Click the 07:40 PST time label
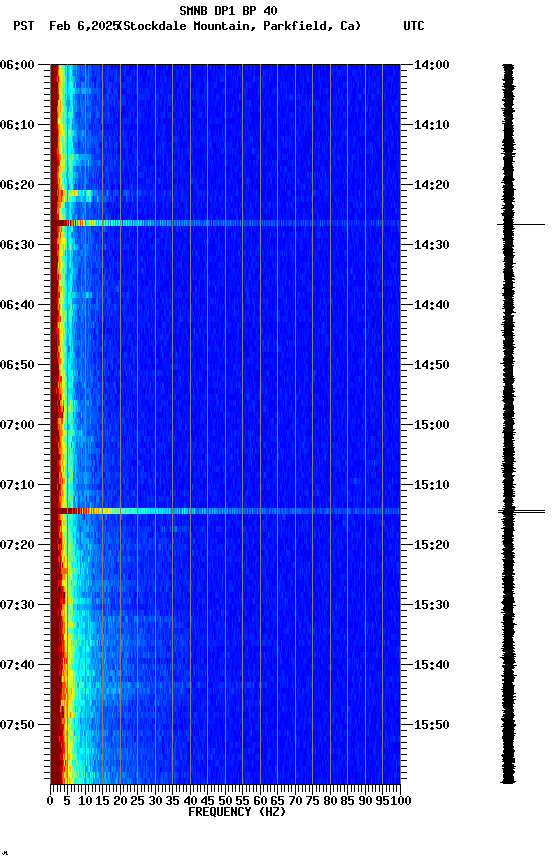Screen dimensions: 552x864 click(18, 665)
